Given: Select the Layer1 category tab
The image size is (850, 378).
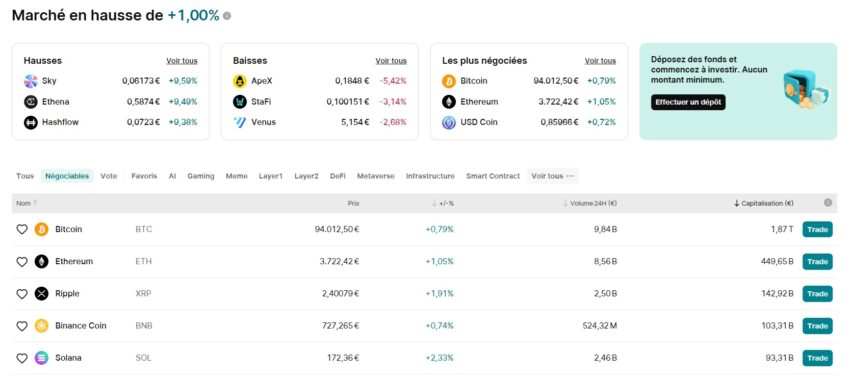Looking at the screenshot, I should (x=271, y=176).
